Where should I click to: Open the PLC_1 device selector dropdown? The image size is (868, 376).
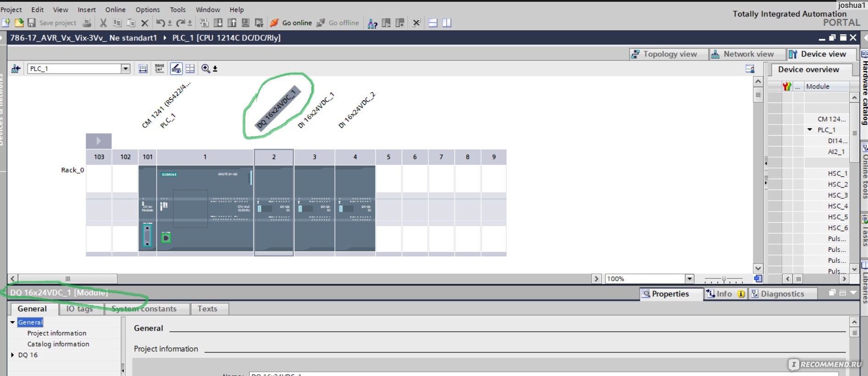[125, 69]
